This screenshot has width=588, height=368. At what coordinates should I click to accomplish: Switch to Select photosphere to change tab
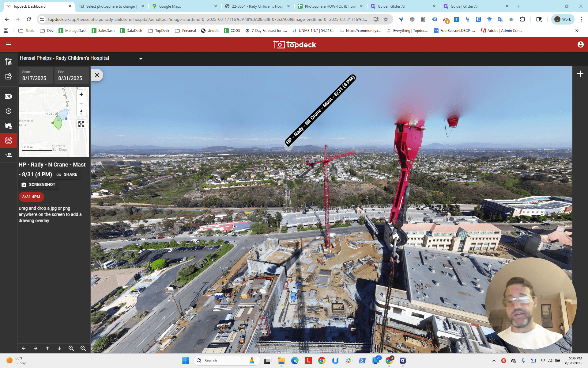111,6
